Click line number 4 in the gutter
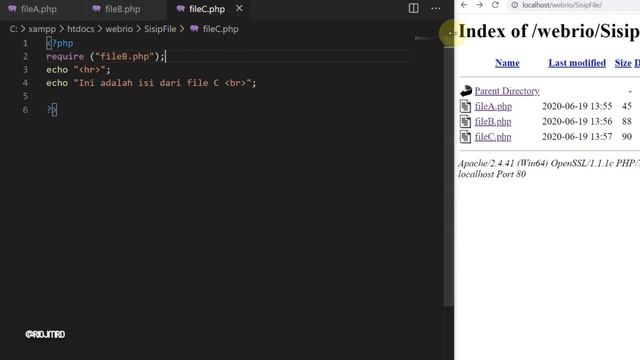640x360 pixels. 25,83
